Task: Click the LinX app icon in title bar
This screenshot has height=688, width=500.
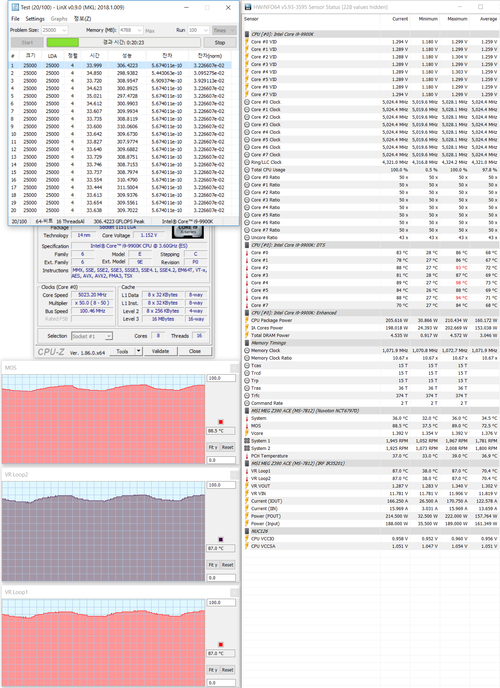Action: 15,7
